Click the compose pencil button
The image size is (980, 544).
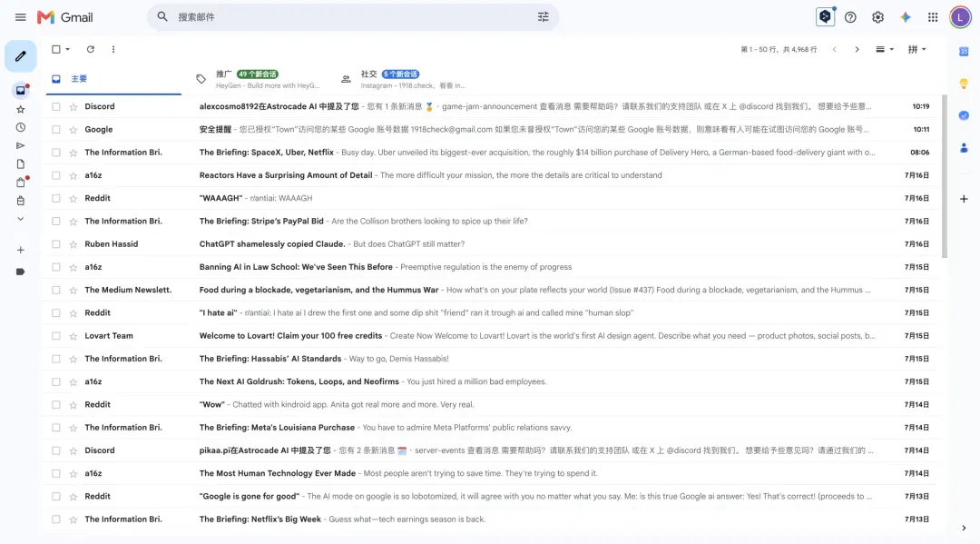pos(21,56)
